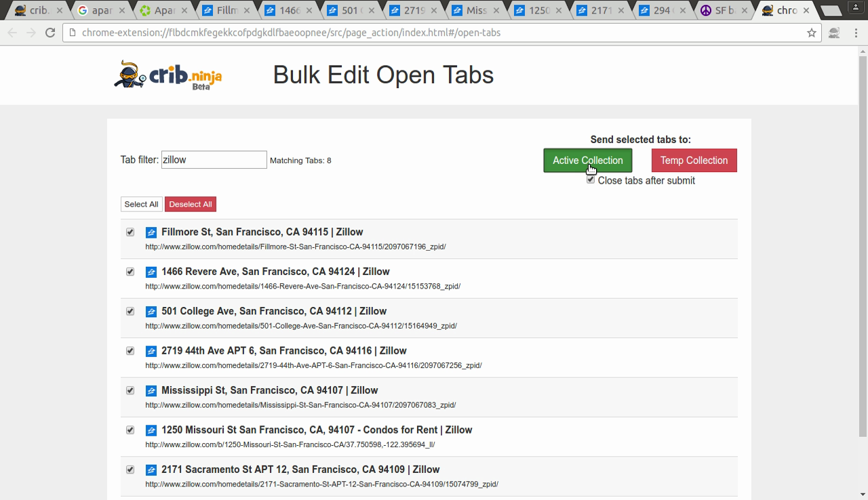Click the Deselect All button
This screenshot has width=868, height=500.
point(191,204)
